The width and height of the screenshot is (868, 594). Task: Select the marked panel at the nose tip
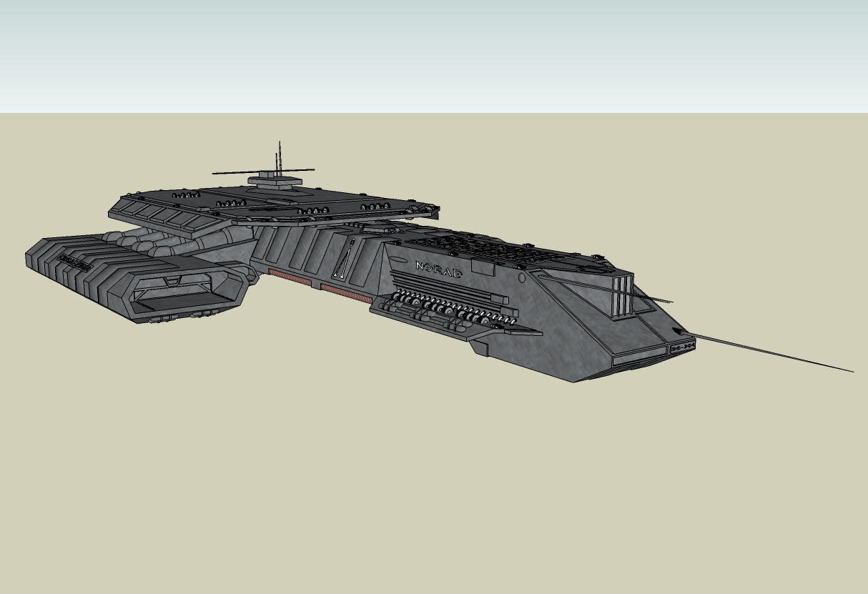tap(682, 347)
